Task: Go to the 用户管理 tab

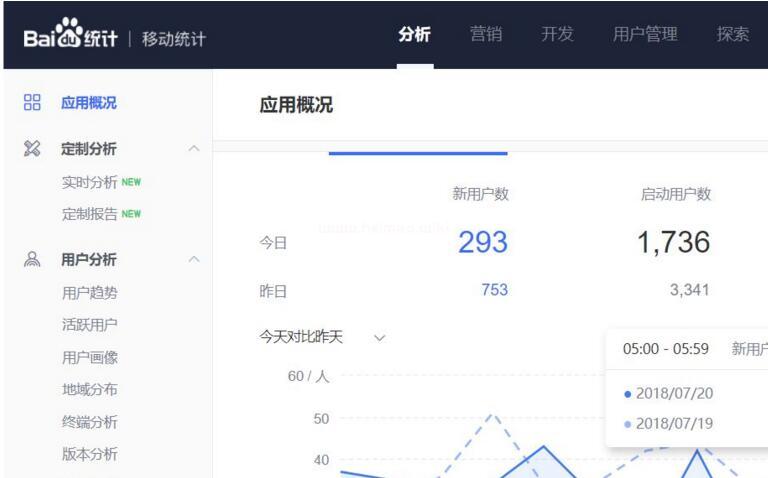Action: (645, 34)
